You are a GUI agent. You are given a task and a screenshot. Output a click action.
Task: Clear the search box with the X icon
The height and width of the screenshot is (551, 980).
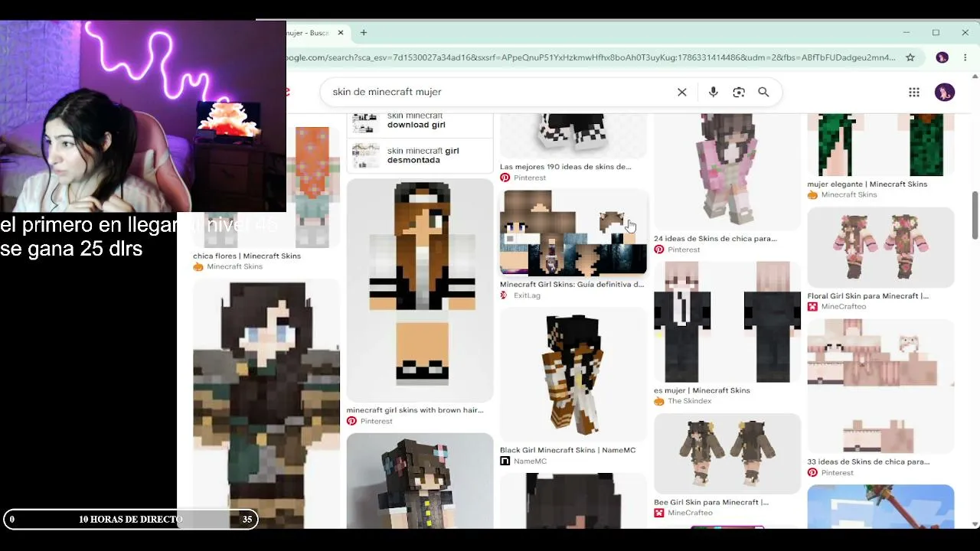coord(681,92)
